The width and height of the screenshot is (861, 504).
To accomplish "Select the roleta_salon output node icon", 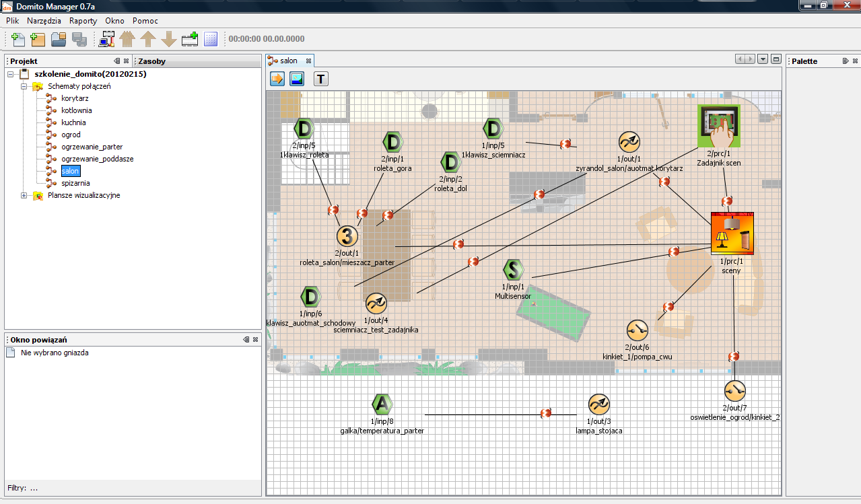I will [x=347, y=236].
